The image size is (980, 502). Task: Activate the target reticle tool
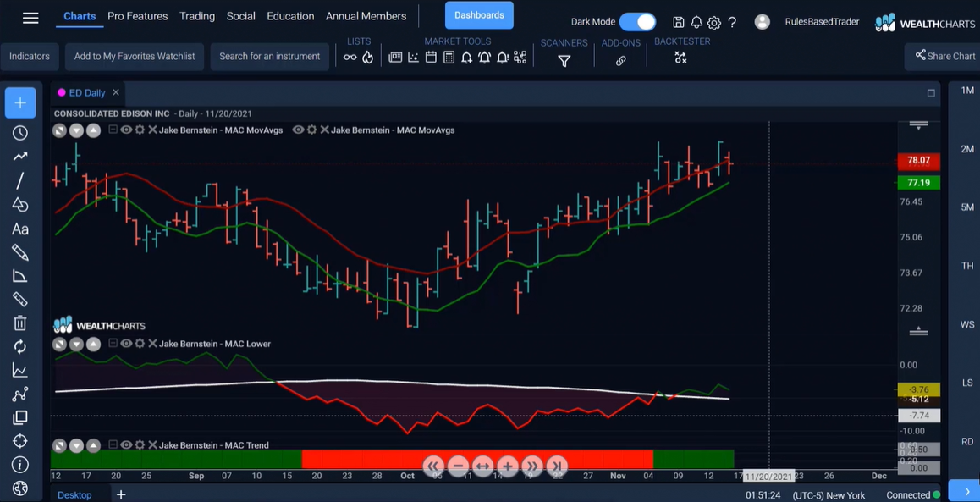[x=20, y=441]
